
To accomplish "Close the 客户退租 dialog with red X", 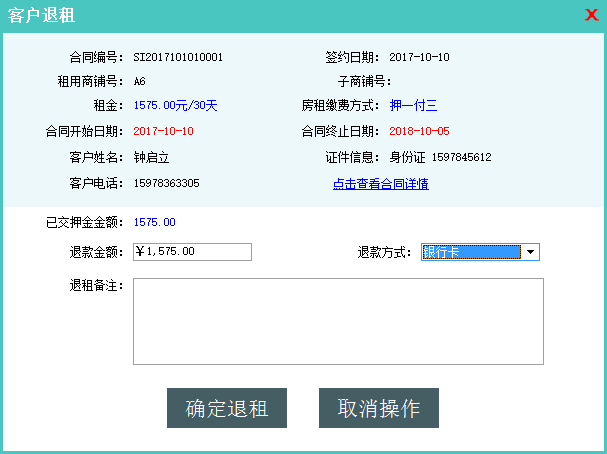I will pyautogui.click(x=591, y=15).
